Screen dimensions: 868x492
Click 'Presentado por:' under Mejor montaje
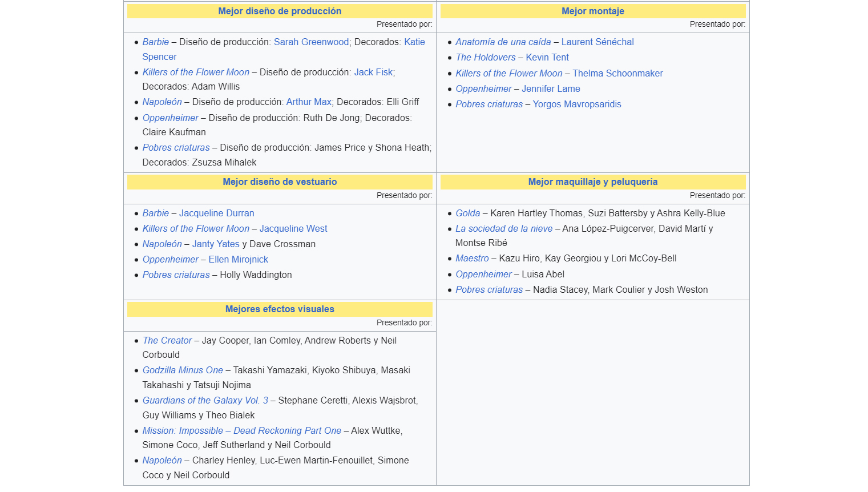point(717,24)
